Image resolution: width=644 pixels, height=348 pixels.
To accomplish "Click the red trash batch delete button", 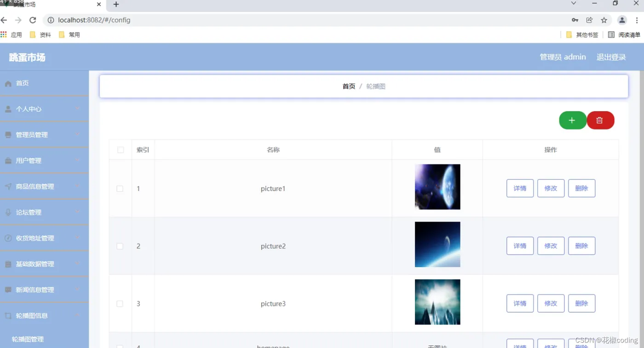I will pos(600,120).
